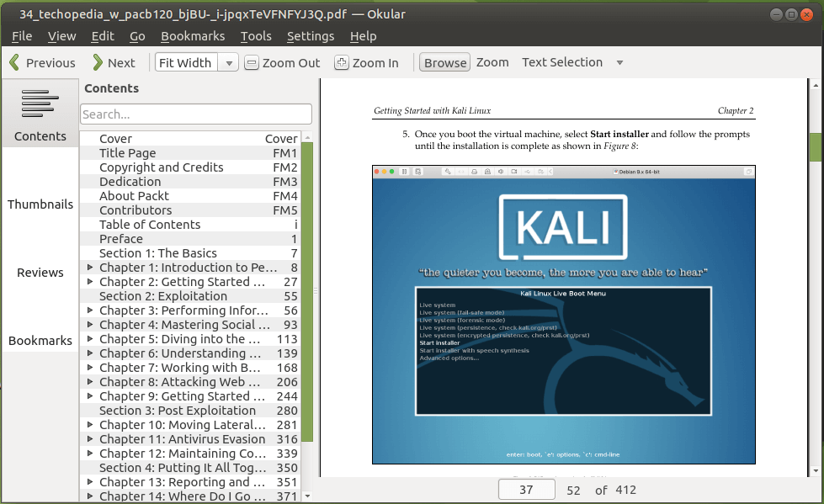824x504 pixels.
Task: Toggle the Browse tool mode
Action: coord(444,62)
